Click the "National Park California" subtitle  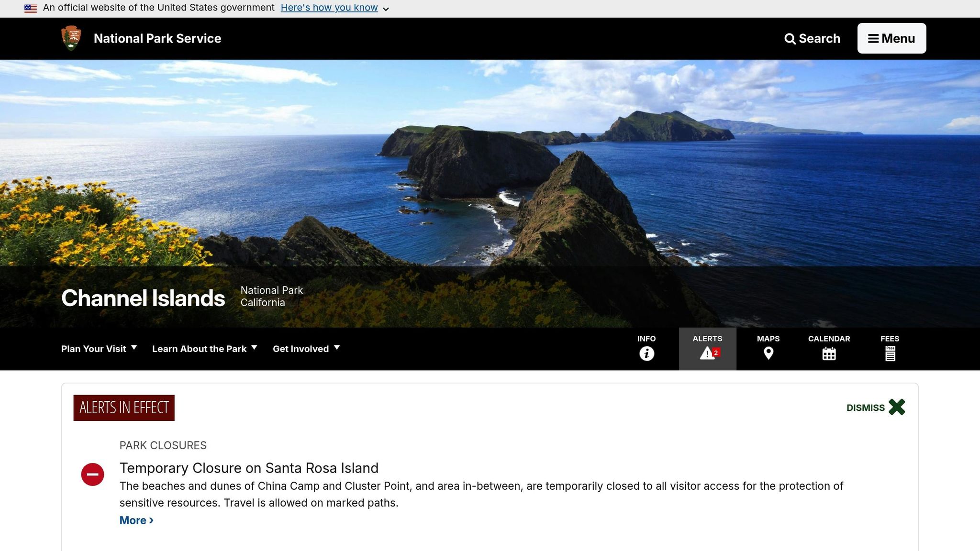[x=272, y=297]
